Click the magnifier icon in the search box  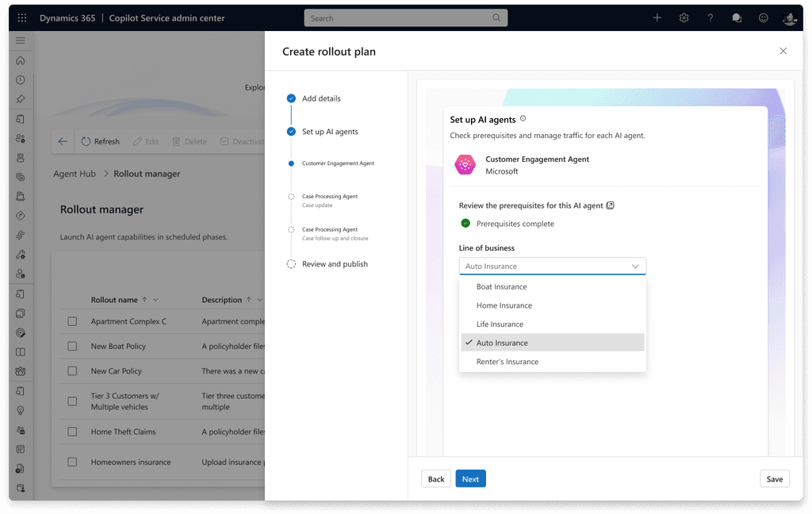pyautogui.click(x=496, y=18)
